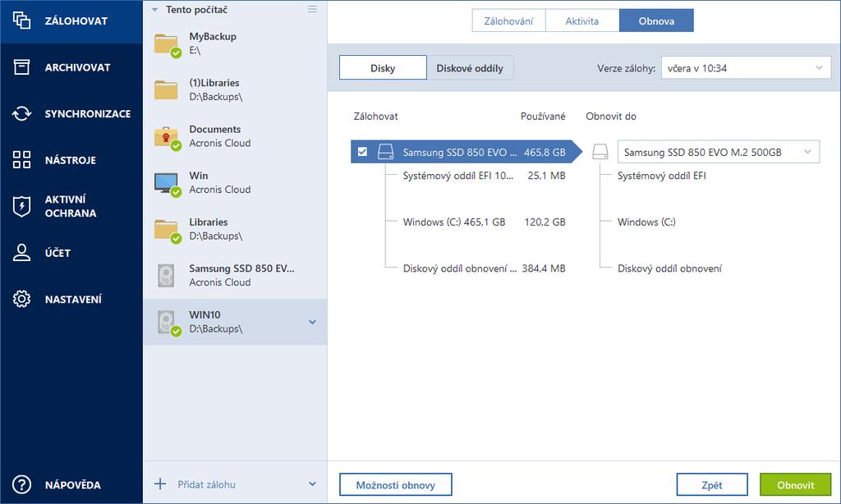Click the Přidat zálohu link

[206, 484]
